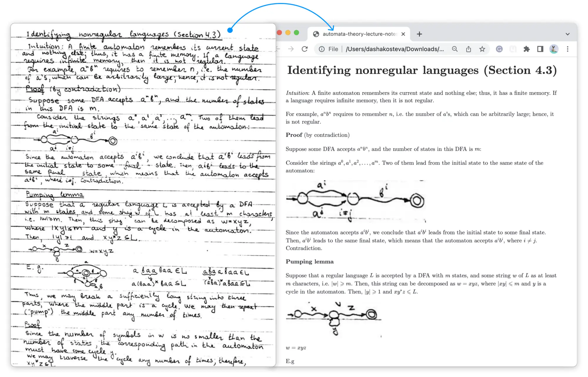Switch to the browser profile avatar
The image size is (588, 377).
point(554,49)
